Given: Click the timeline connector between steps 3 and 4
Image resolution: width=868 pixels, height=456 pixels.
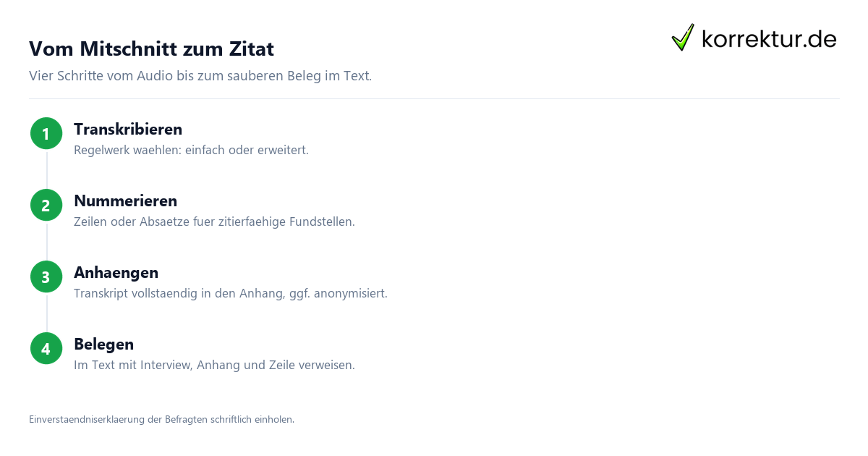Looking at the screenshot, I should [46, 312].
